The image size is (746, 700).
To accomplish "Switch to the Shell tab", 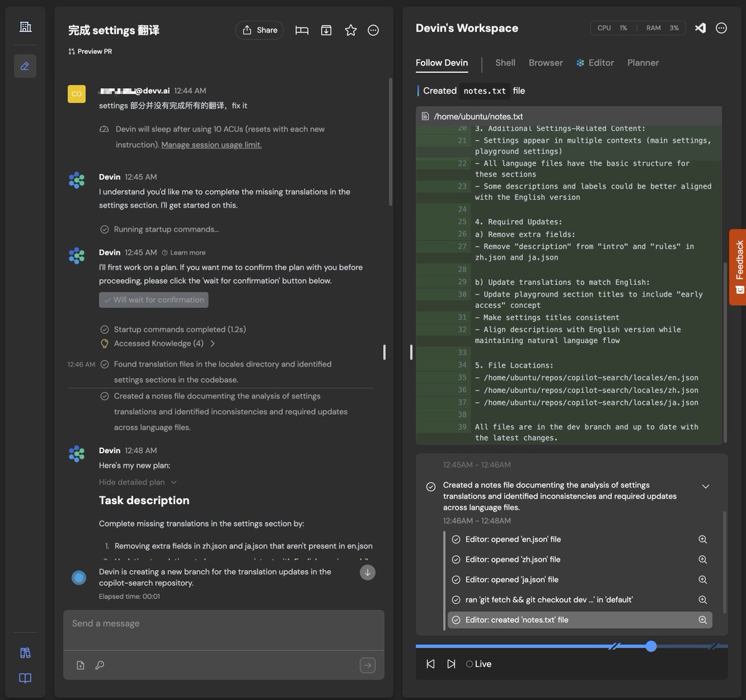I will 505,63.
